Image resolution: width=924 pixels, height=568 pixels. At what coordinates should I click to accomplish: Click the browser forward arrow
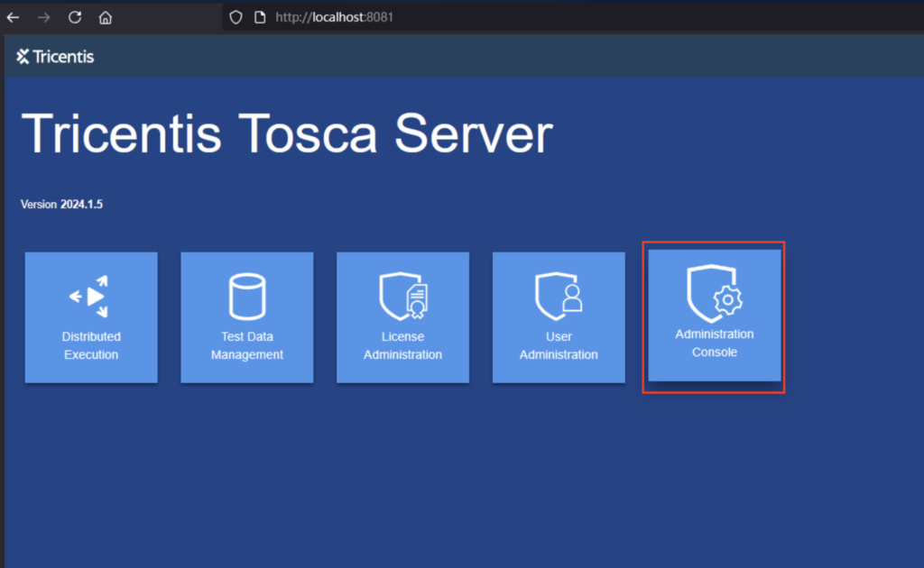tap(43, 18)
